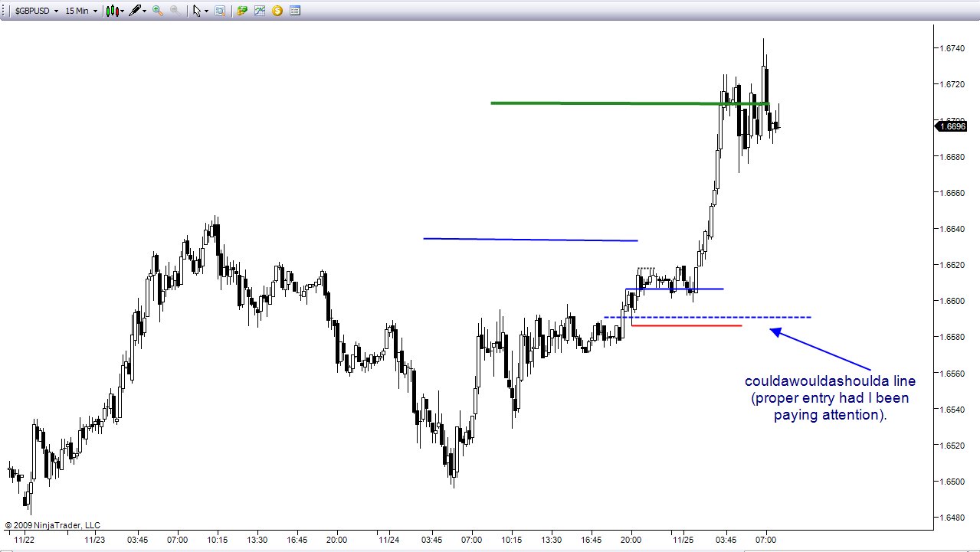Screen dimensions: 980x552
Task: Click the 1.6696 current price marker
Action: click(x=951, y=126)
